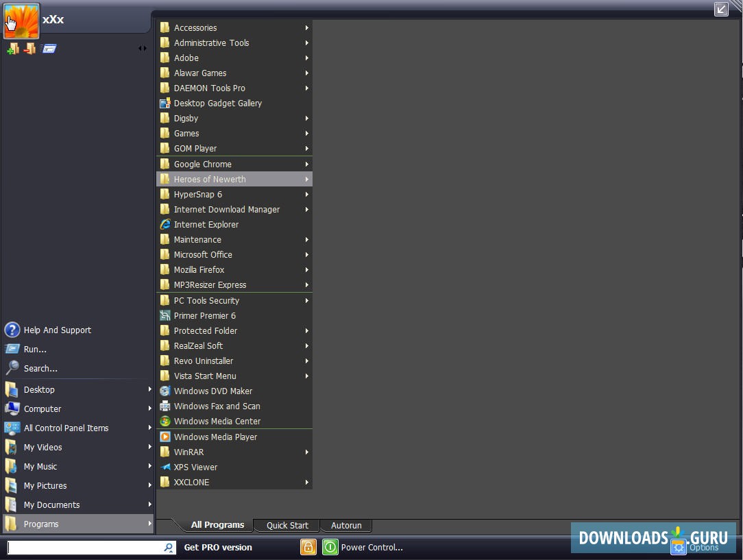Open the RealZeal Soft folder

[x=234, y=346]
